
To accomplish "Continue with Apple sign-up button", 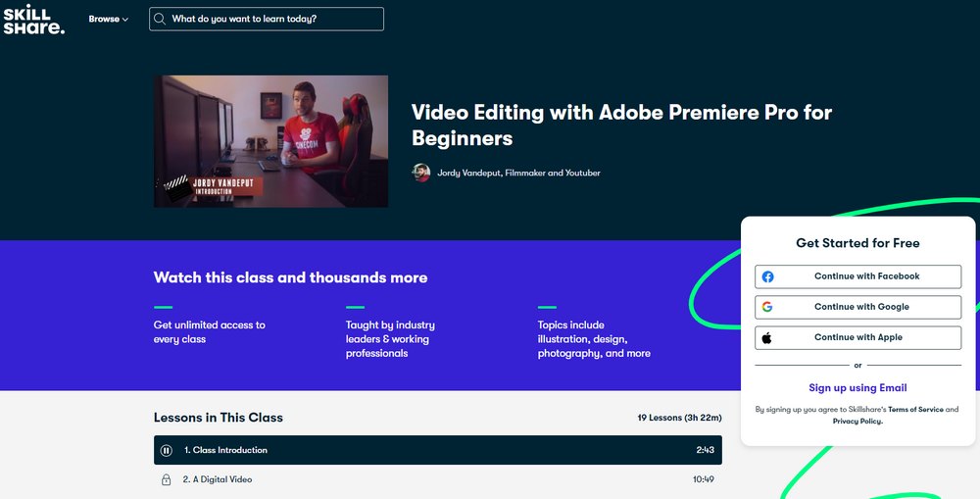I will [x=857, y=337].
